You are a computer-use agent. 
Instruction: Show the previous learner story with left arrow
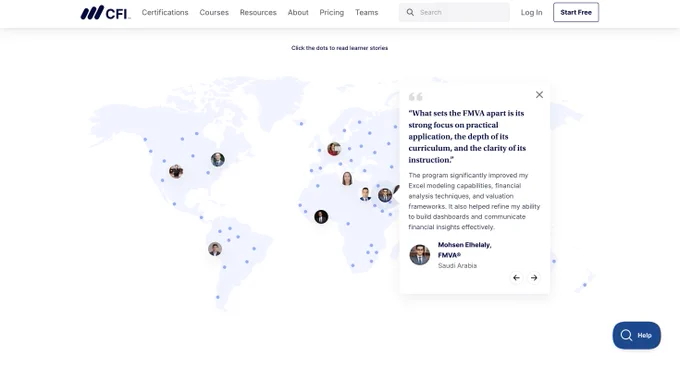coord(516,277)
